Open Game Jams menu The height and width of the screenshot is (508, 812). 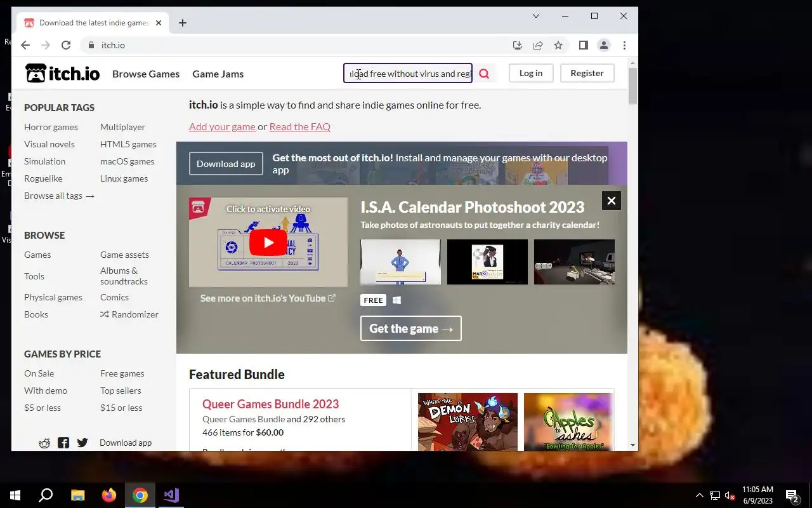[218, 74]
